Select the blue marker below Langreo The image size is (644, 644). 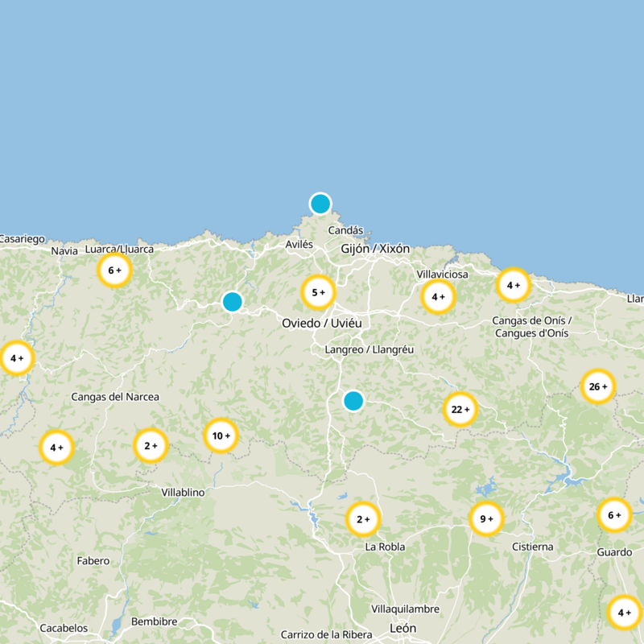coord(353,401)
